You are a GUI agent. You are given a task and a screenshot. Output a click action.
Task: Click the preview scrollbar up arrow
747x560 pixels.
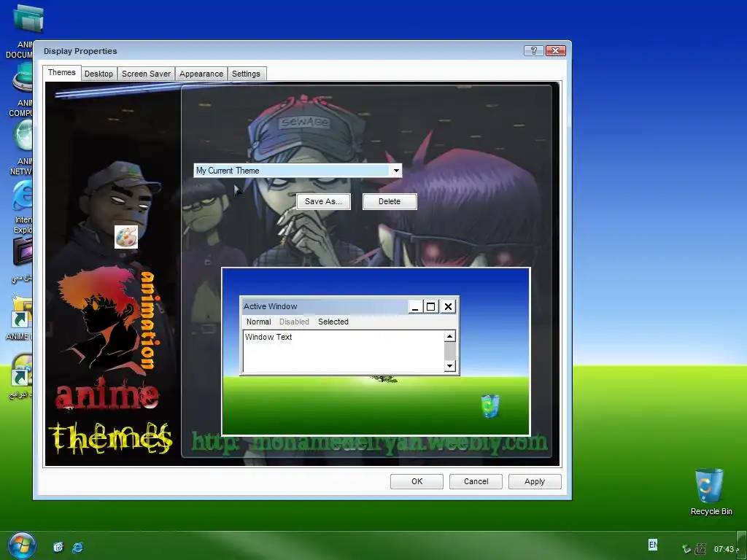[449, 337]
